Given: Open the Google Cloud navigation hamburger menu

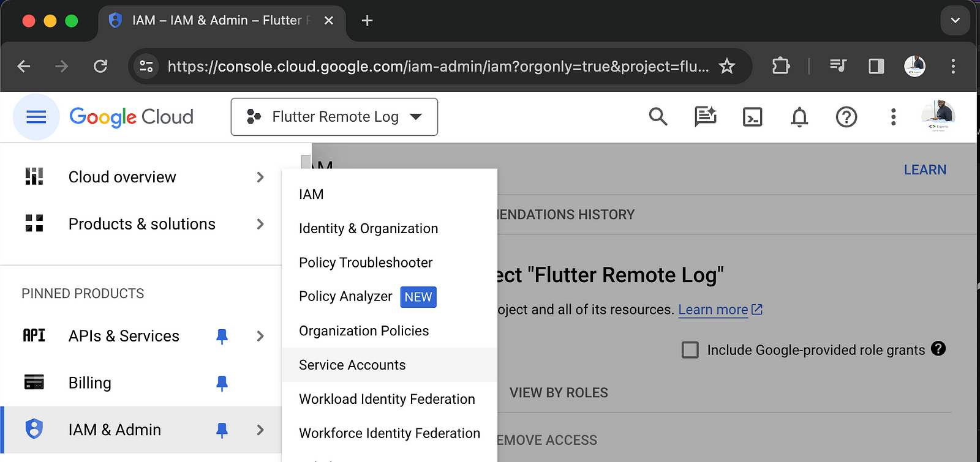Looking at the screenshot, I should coord(36,117).
